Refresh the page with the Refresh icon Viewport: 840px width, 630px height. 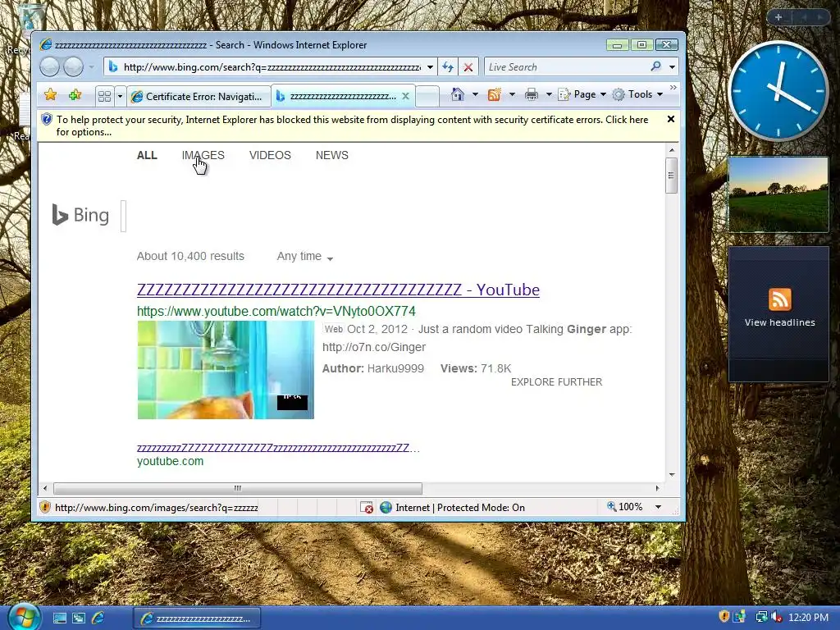click(x=448, y=67)
